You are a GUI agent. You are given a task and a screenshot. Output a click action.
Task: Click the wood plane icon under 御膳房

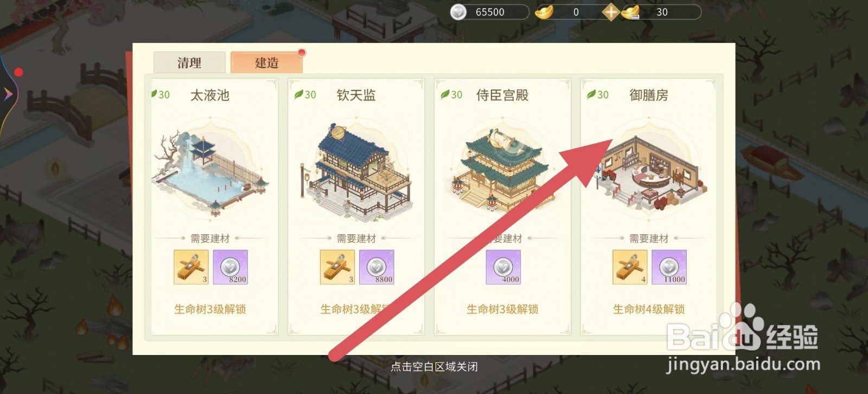[630, 267]
